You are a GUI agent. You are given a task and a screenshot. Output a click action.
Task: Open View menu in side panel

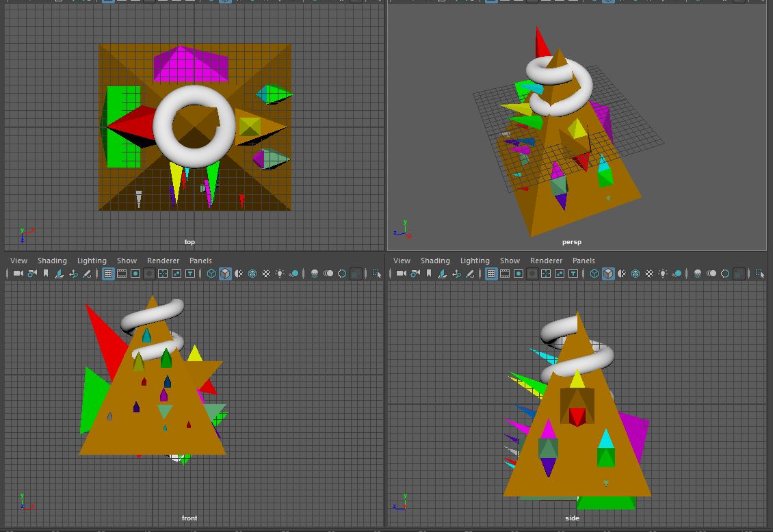402,261
